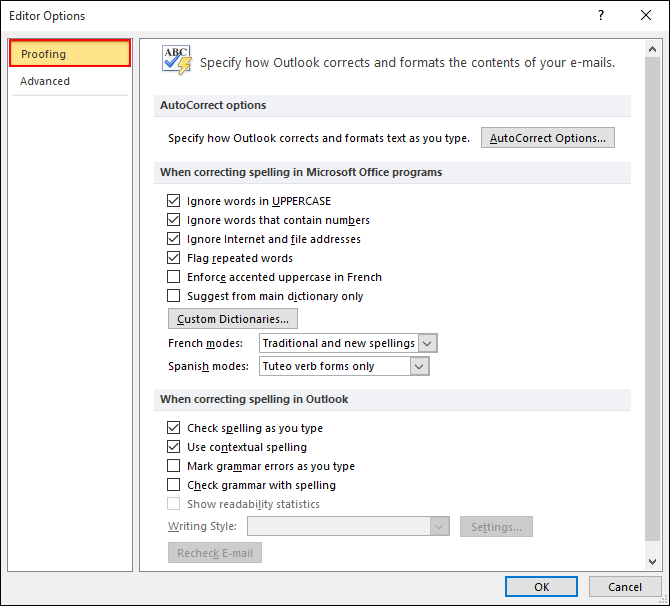The image size is (670, 606).
Task: Switch to the Advanced tab
Action: pyautogui.click(x=70, y=81)
